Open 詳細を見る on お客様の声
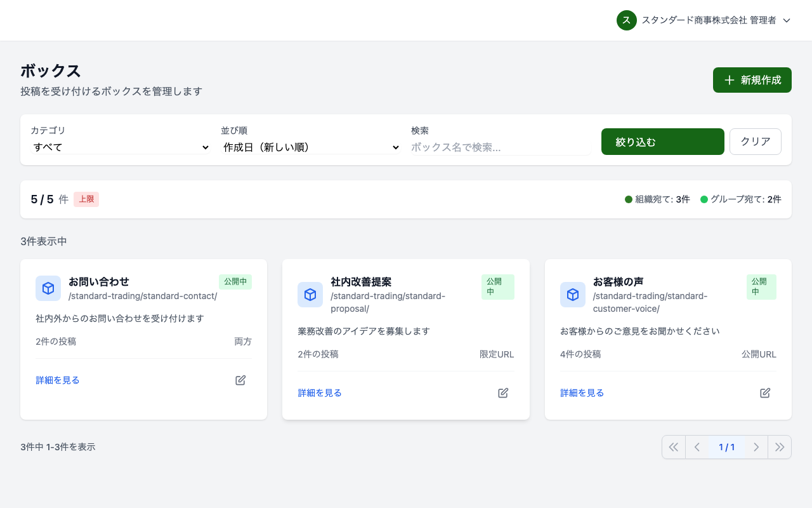Viewport: 812px width, 508px height. (x=582, y=392)
